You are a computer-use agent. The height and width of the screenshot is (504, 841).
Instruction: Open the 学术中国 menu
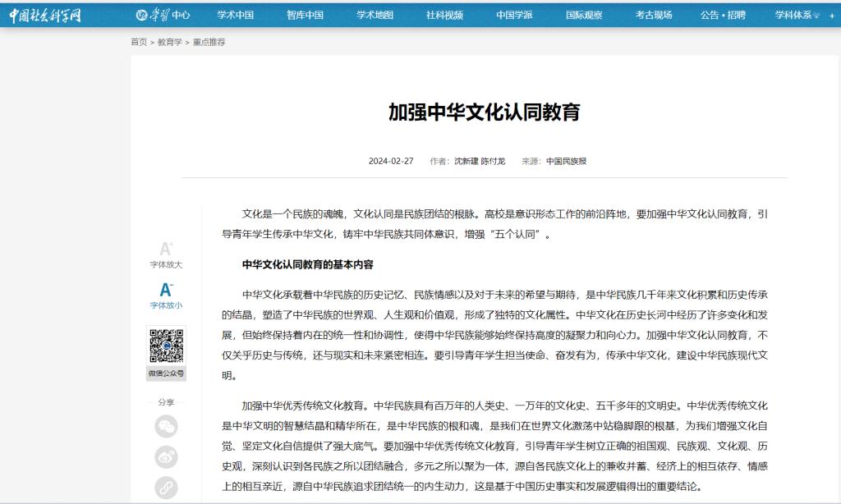pos(235,15)
